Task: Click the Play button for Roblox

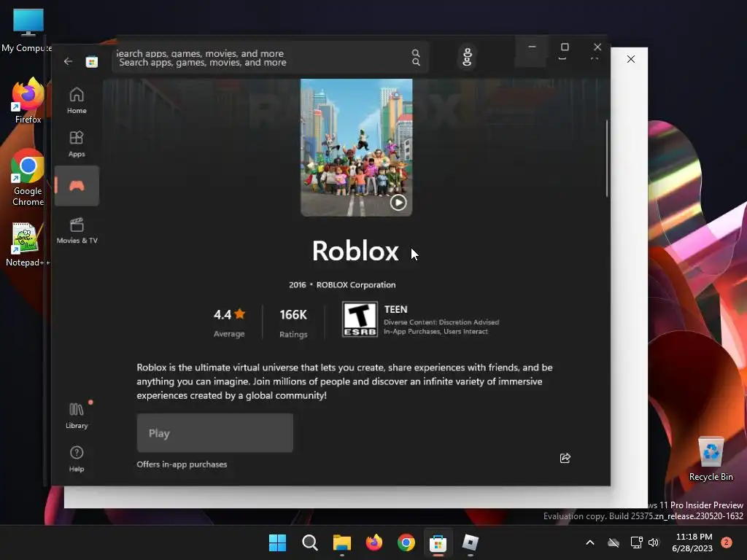Action: pos(215,433)
